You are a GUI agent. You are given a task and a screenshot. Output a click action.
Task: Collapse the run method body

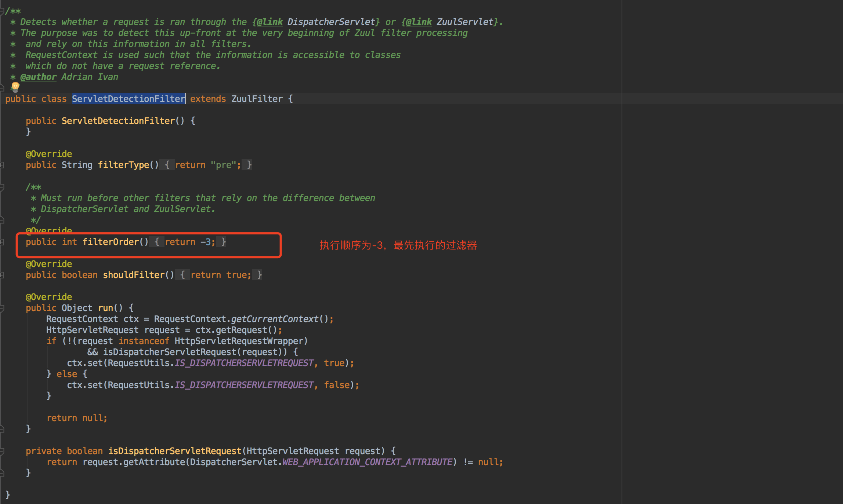(x=2, y=308)
